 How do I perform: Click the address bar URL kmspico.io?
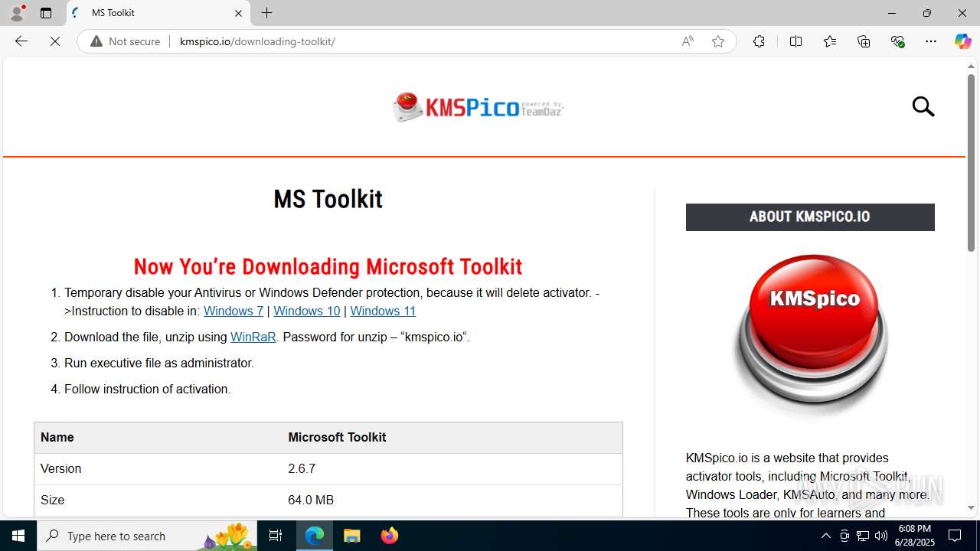pyautogui.click(x=257, y=41)
